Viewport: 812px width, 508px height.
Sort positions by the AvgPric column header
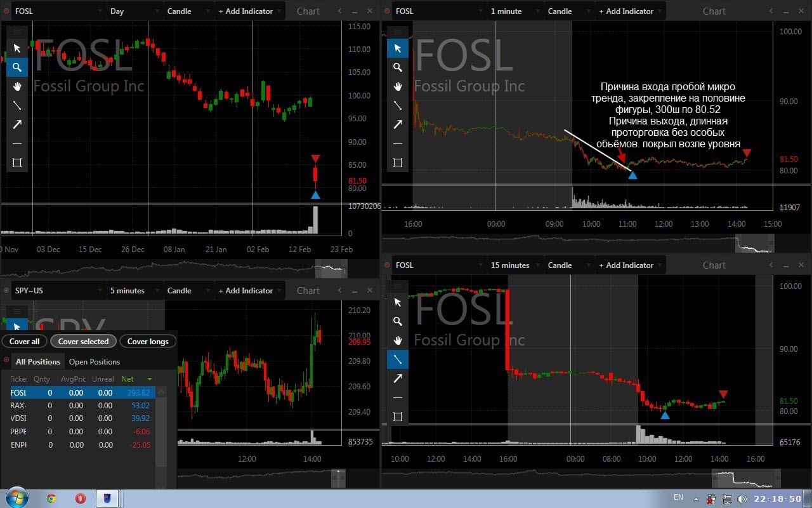tap(73, 378)
